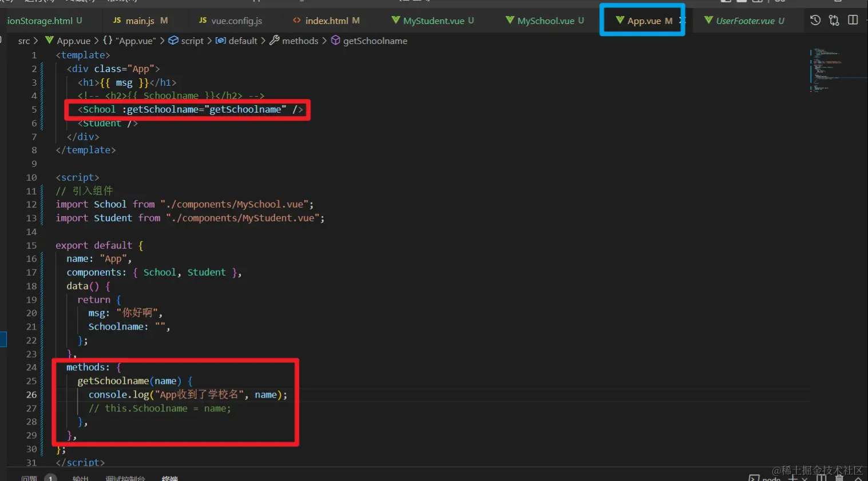Expand the script breadcrumb
The width and height of the screenshot is (868, 481).
[x=186, y=41]
